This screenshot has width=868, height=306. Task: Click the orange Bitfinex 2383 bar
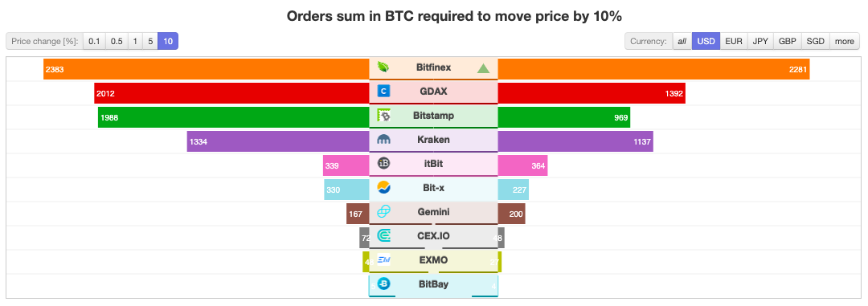click(207, 67)
